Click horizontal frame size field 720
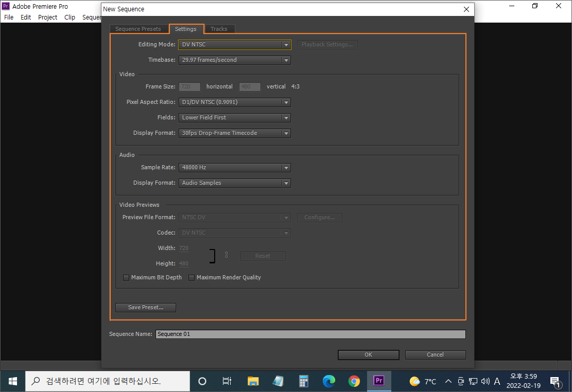Image resolution: width=572 pixels, height=392 pixels. tap(189, 87)
